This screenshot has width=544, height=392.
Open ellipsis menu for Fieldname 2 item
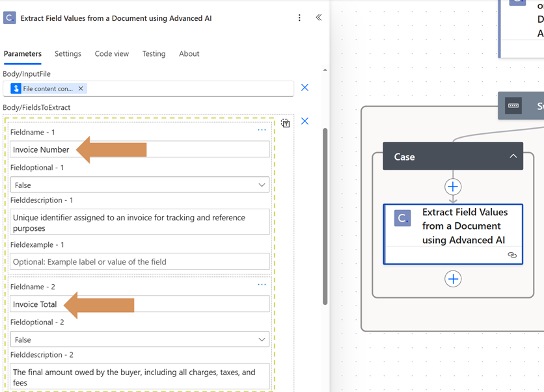pyautogui.click(x=262, y=285)
